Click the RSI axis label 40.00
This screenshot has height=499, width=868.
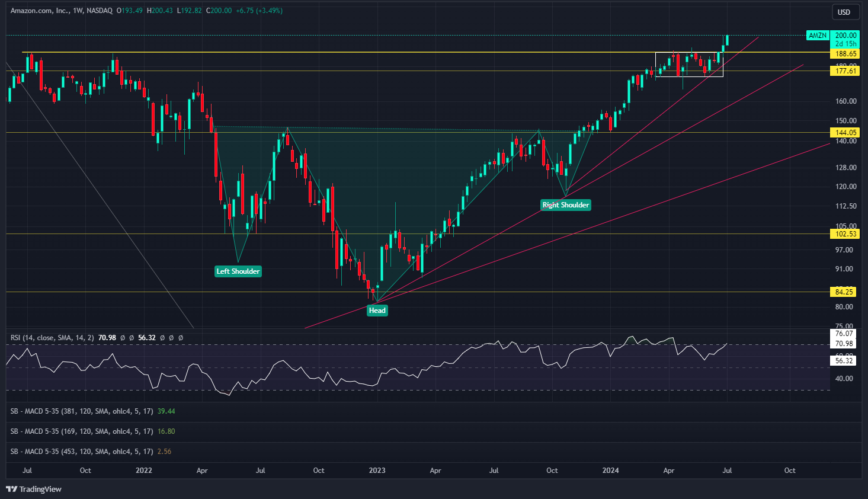[x=845, y=379]
